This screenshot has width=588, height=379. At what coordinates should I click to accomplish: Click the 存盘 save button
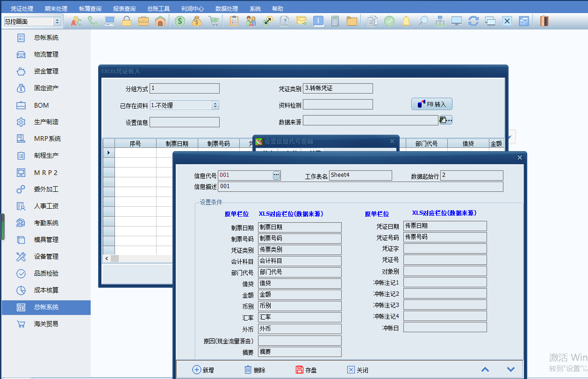[x=306, y=370]
